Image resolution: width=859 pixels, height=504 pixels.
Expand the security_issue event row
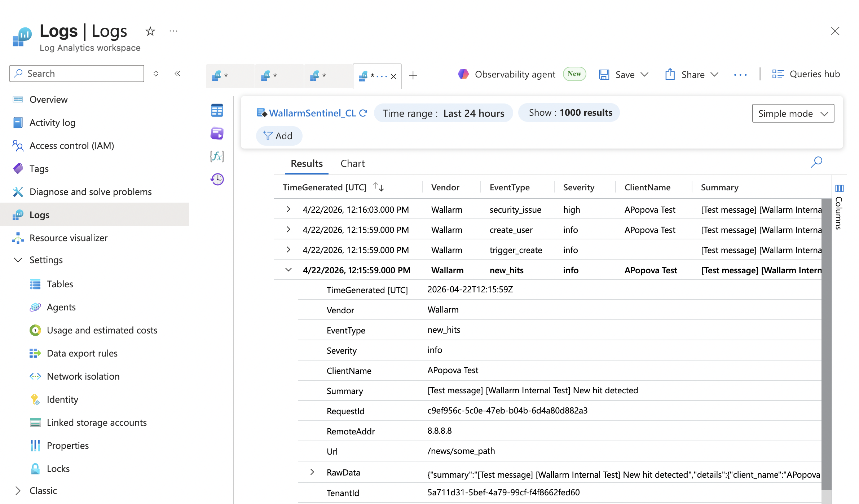[288, 209]
